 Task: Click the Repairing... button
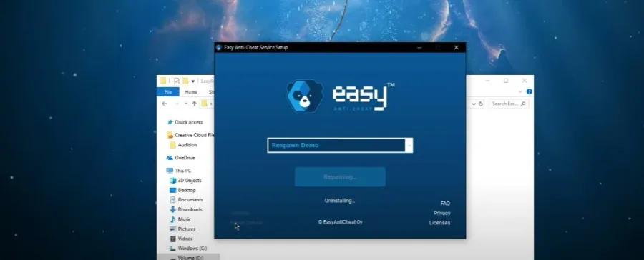[x=340, y=176]
